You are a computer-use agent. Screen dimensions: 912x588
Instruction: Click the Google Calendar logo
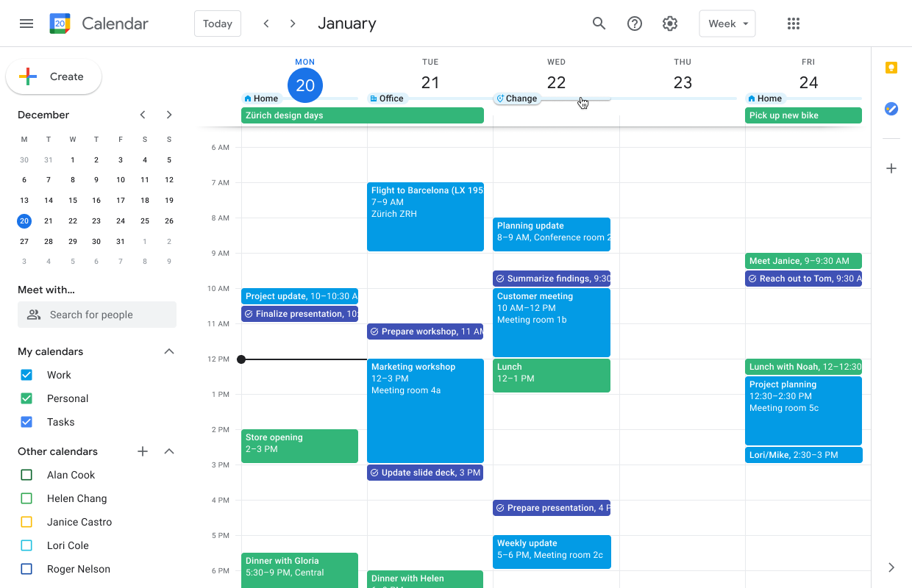click(x=60, y=24)
